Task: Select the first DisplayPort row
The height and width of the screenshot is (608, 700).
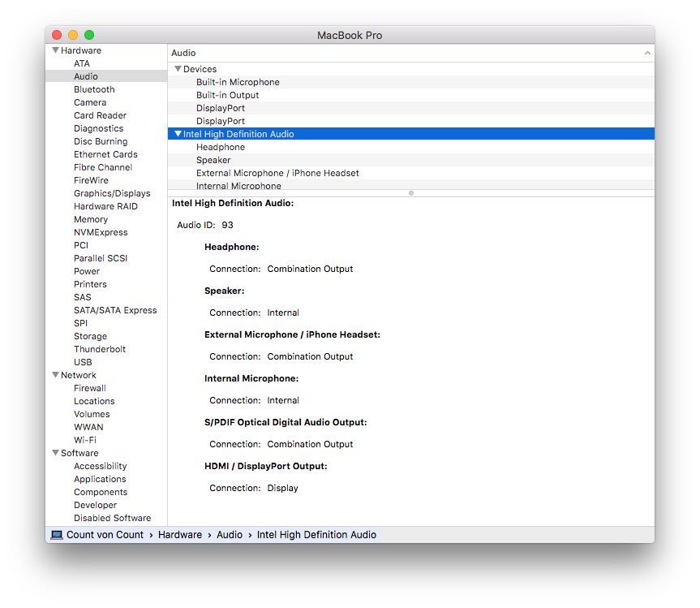Action: point(411,108)
